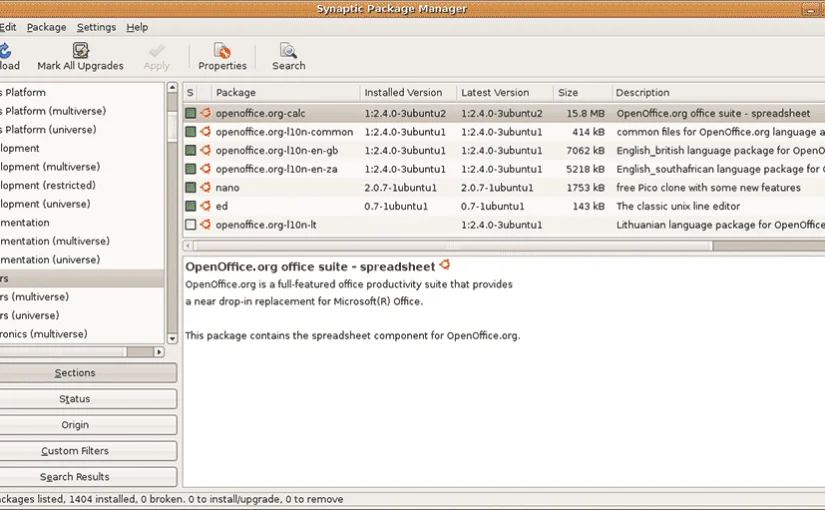Select the 'rs (multiverse)' section

34,297
